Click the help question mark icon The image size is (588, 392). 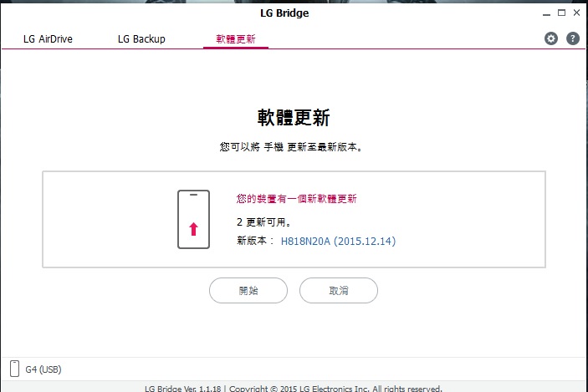573,38
